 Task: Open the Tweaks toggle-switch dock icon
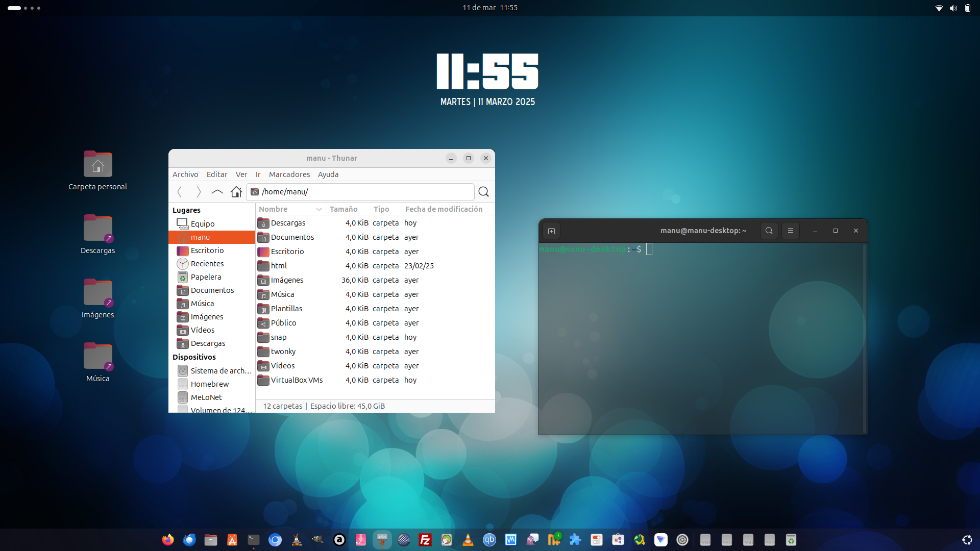(597, 540)
